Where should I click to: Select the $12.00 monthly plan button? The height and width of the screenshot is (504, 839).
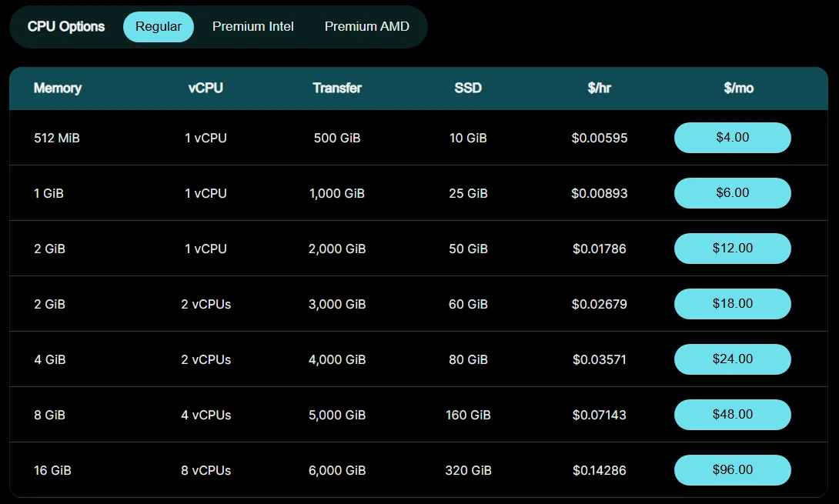[733, 249]
